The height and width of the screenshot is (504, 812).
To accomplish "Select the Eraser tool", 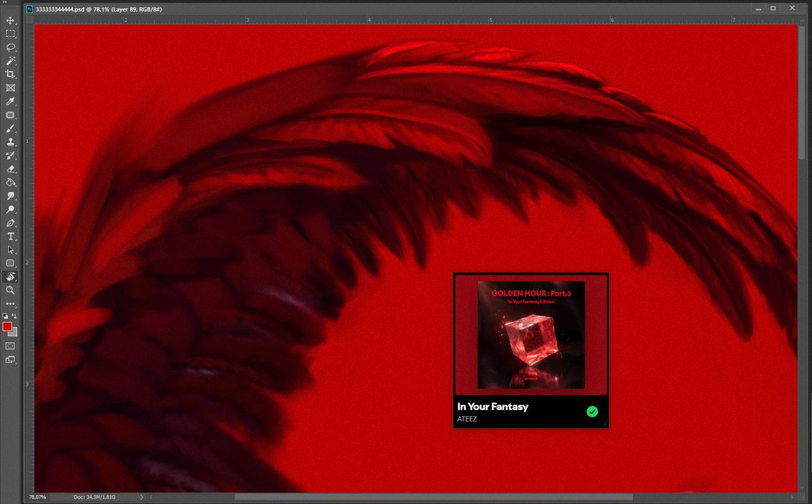I will coord(10,169).
